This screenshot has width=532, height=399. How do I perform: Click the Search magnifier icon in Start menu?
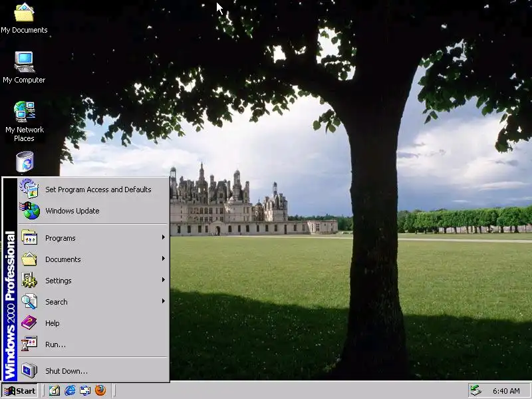29,302
